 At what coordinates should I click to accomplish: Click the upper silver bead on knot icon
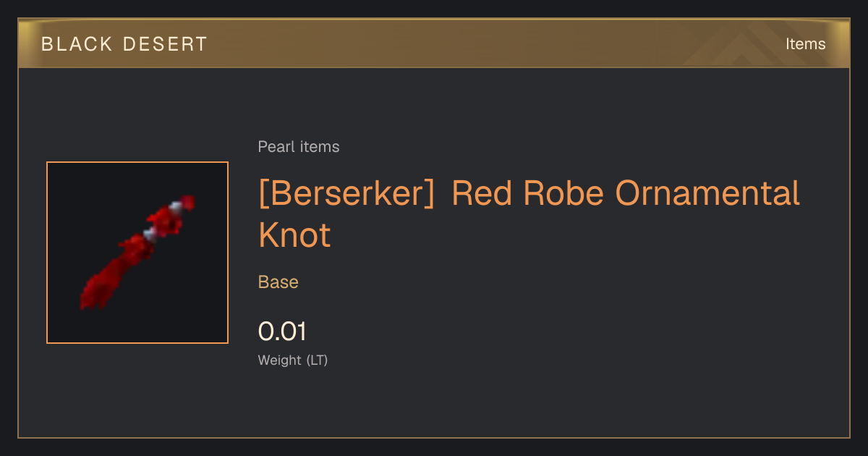click(x=175, y=207)
